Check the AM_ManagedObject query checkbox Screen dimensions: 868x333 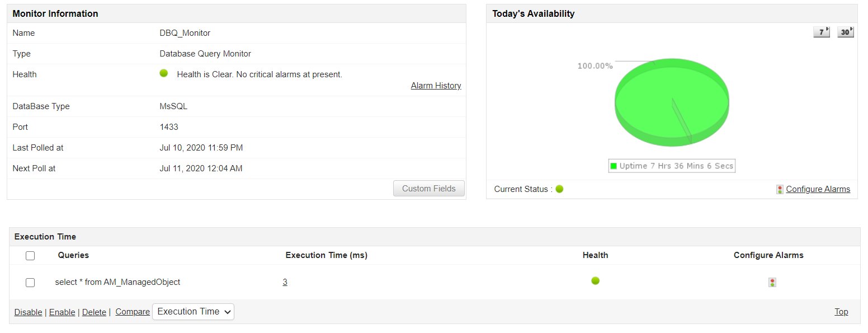click(x=30, y=283)
